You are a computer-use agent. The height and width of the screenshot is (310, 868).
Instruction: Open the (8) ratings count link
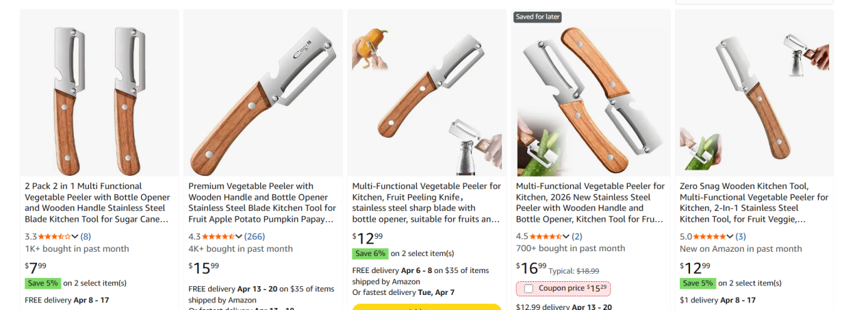tap(86, 237)
